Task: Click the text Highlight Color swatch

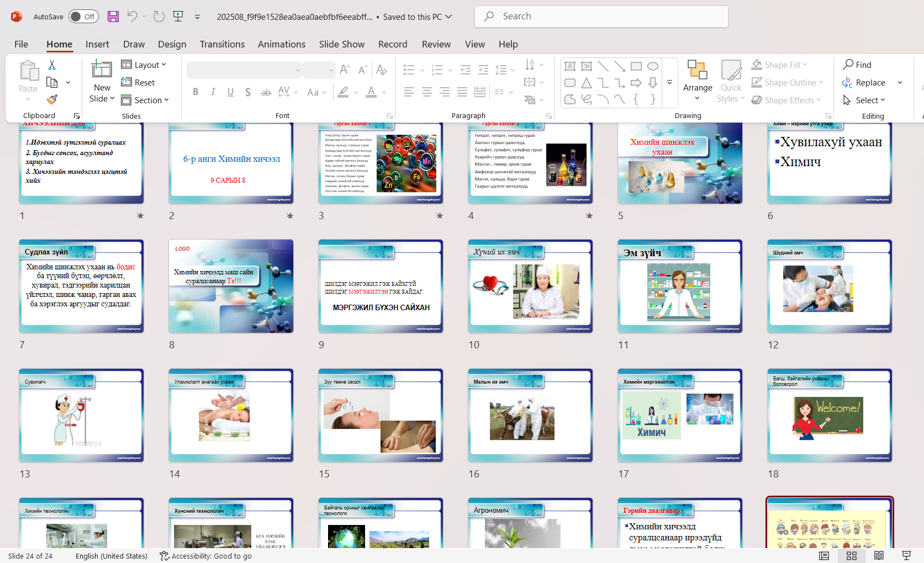Action: tap(343, 92)
